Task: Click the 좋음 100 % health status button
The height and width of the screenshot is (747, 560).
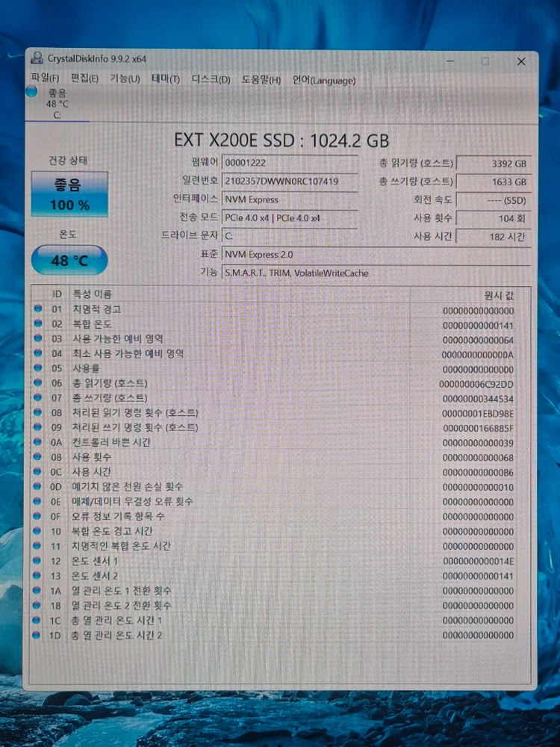Action: [69, 194]
